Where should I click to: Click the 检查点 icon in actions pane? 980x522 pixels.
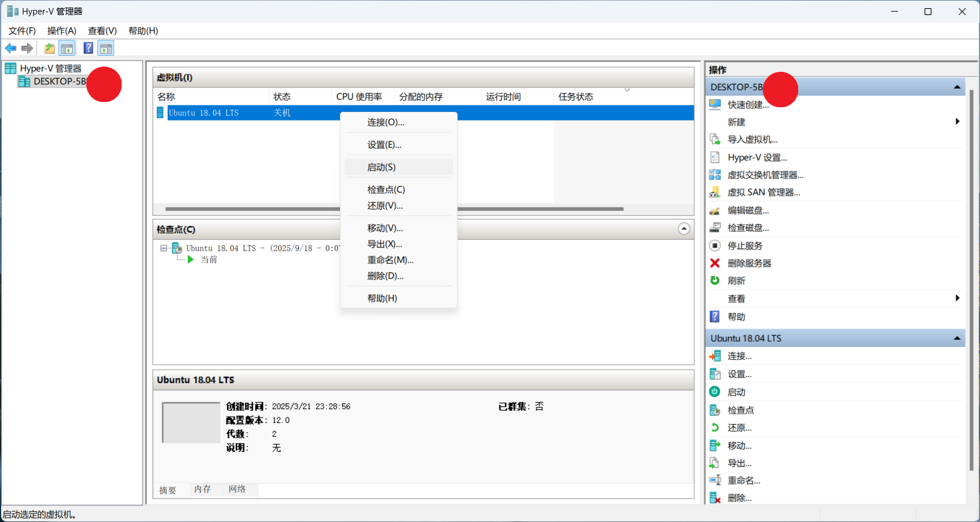click(715, 410)
